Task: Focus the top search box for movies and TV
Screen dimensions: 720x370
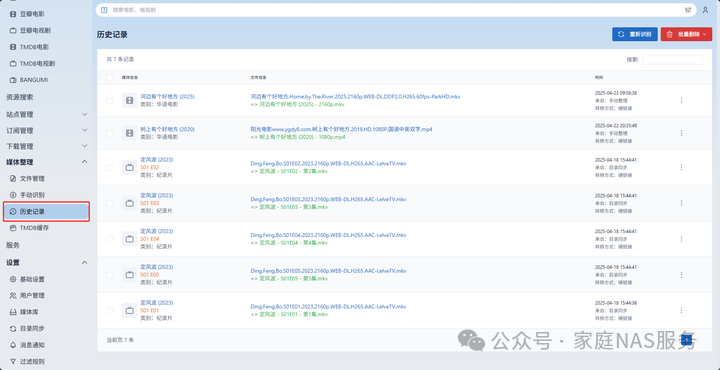Action: (395, 10)
